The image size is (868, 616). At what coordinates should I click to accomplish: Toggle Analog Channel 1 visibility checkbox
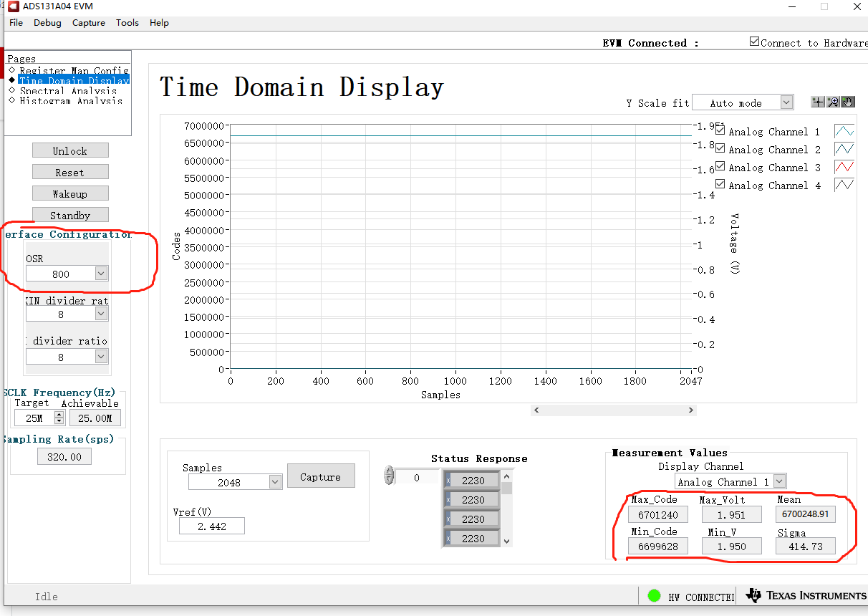(720, 130)
